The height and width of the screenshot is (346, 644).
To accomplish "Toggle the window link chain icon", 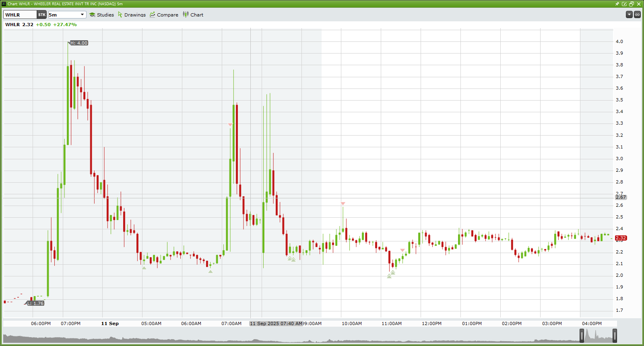I will coord(637,14).
